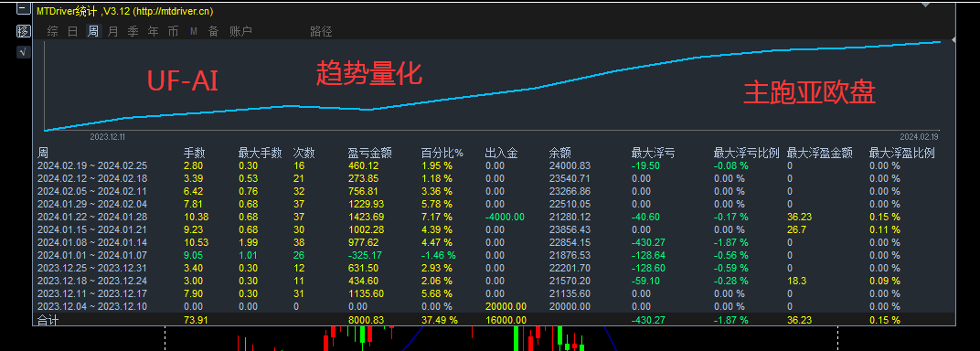Screen dimensions: 980x351
Task: Select row 2024.02.19 ~ 2024.02.25
Action: point(494,165)
